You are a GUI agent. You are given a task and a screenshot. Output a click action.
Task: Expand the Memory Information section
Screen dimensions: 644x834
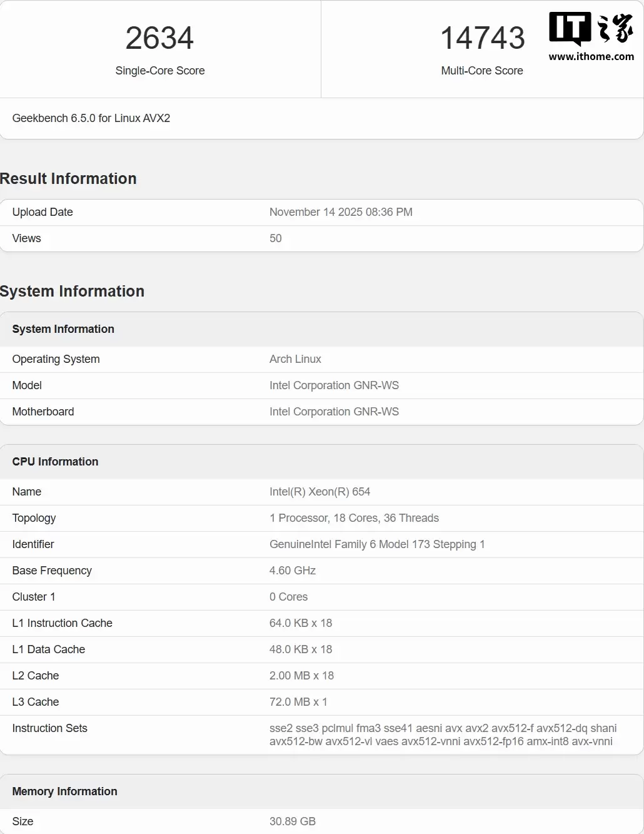[64, 791]
